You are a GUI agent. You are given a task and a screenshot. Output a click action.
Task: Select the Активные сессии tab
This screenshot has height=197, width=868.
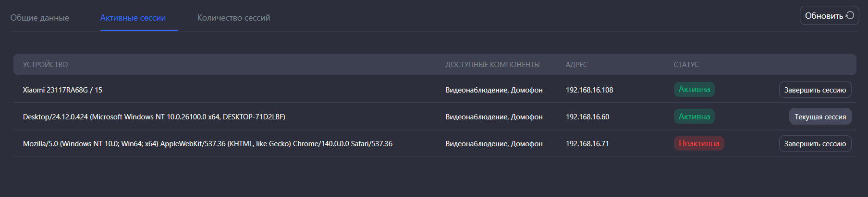[x=133, y=18]
